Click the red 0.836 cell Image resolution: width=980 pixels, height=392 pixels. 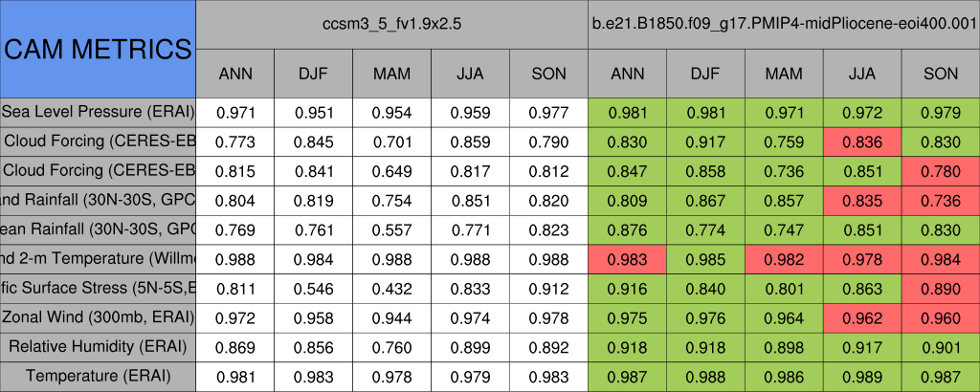tap(862, 142)
